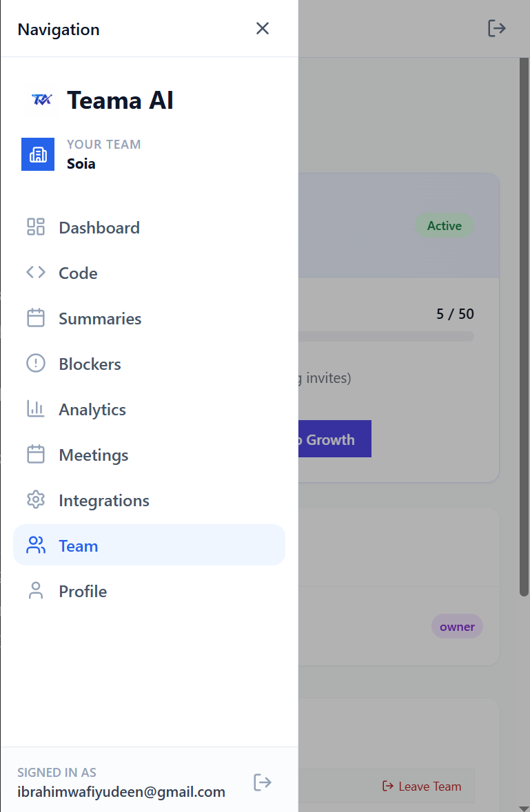Click the sign-out icon beside email
530x812 pixels.
click(263, 782)
